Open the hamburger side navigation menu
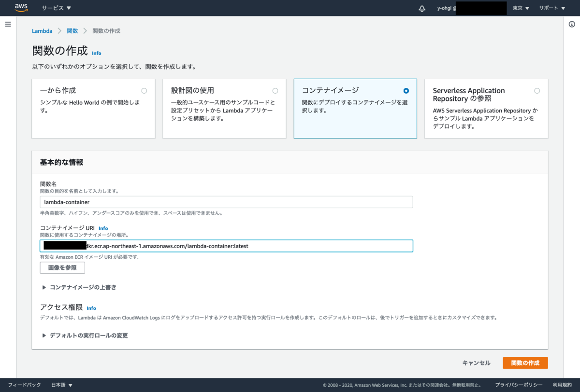 [x=8, y=24]
